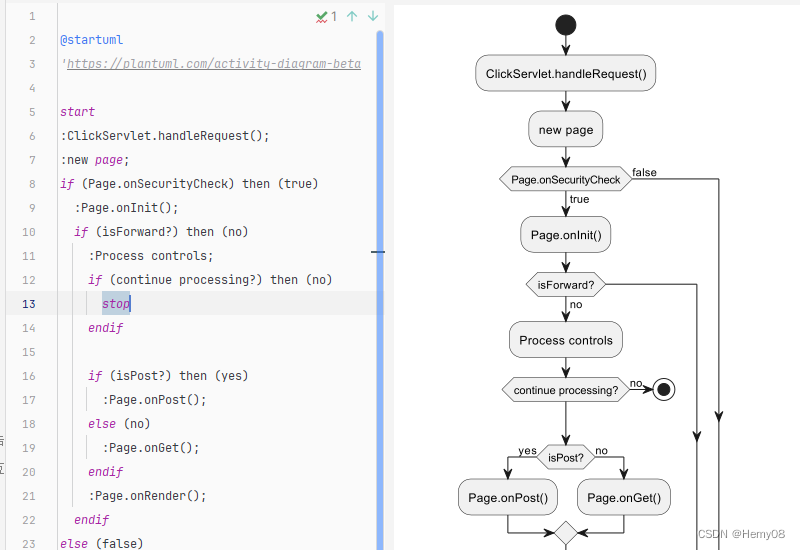Go to next highlighted problem arrow

pyautogui.click(x=373, y=16)
